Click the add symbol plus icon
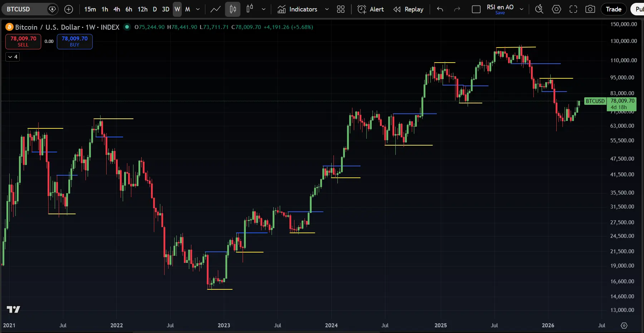644x333 pixels. pyautogui.click(x=69, y=9)
